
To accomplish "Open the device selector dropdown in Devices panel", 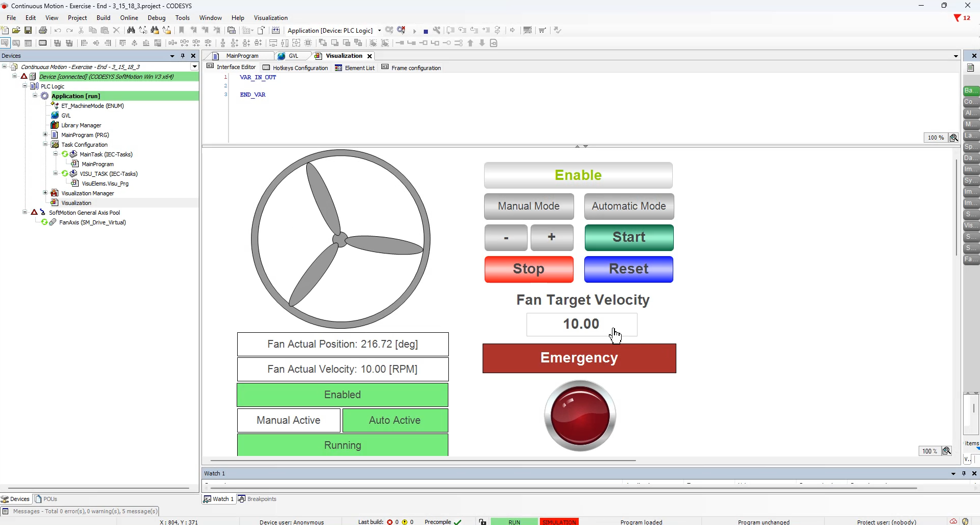I will 194,66.
